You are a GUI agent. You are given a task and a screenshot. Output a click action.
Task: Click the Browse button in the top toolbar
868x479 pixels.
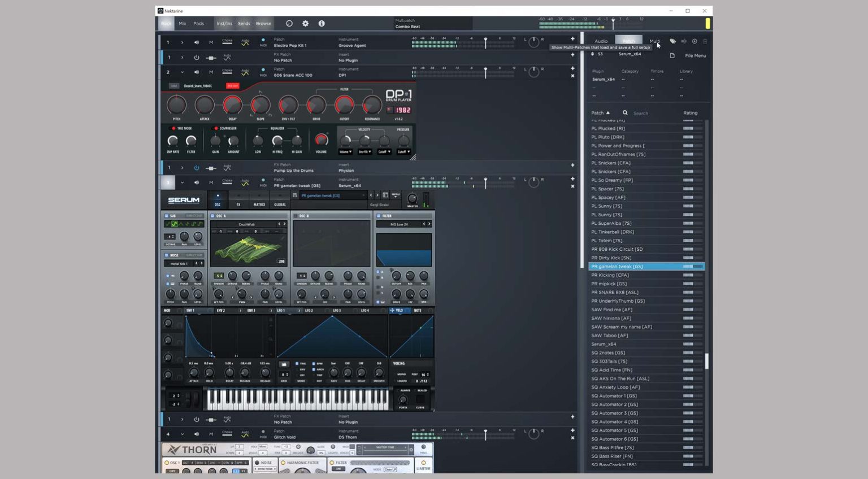263,24
